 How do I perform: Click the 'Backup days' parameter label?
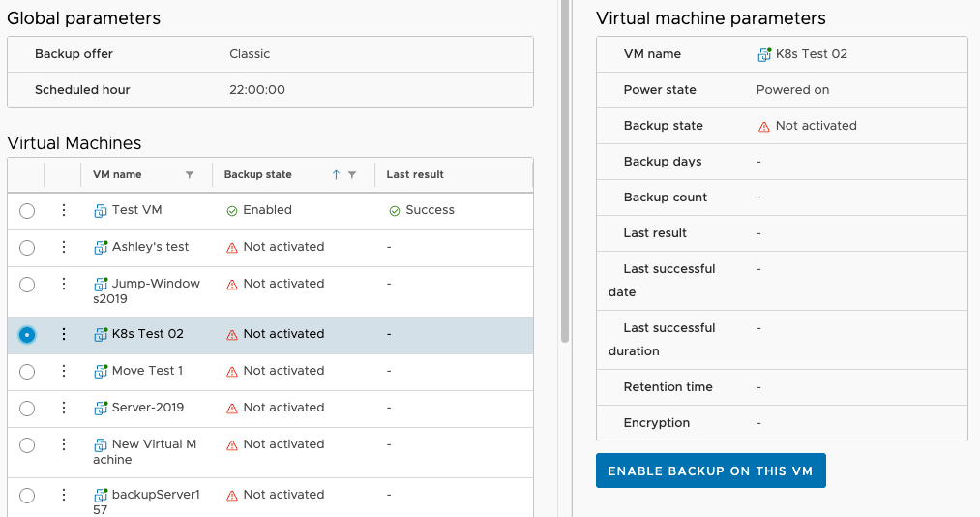(663, 162)
